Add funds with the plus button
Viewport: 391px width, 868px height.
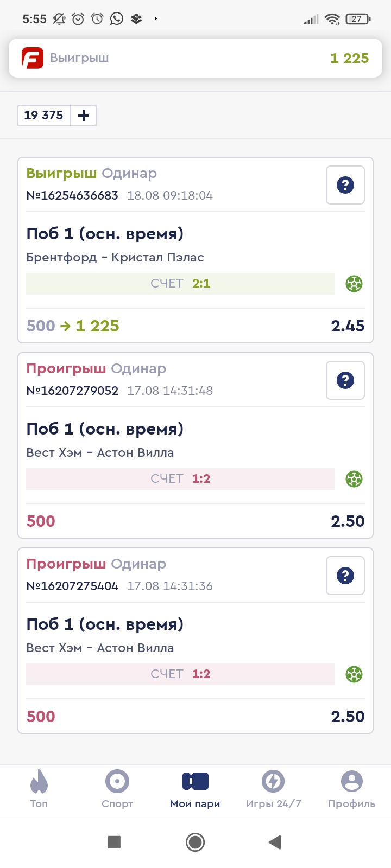[84, 116]
